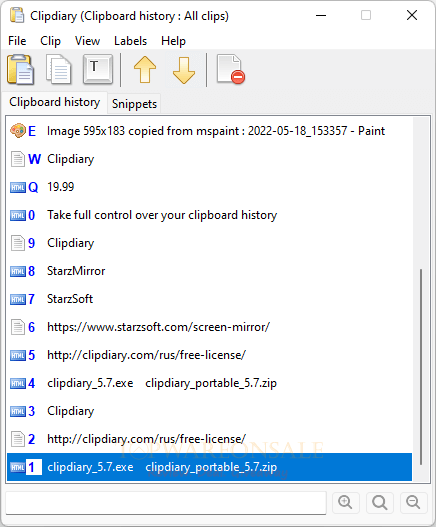The height and width of the screenshot is (527, 436).
Task: Select clipdiary_5.7.exe clip numbered 4
Action: pos(209,383)
